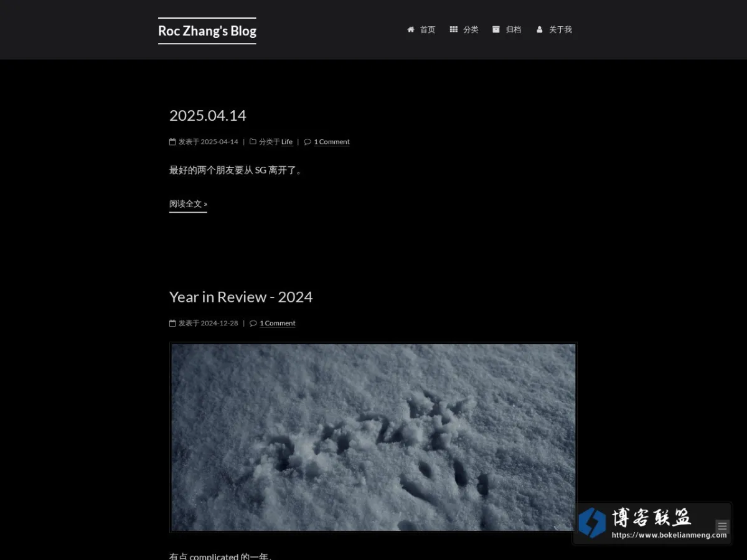Screen dimensions: 747x560
Task: Click the date text 发表于 2025-04-14
Action: pos(209,142)
